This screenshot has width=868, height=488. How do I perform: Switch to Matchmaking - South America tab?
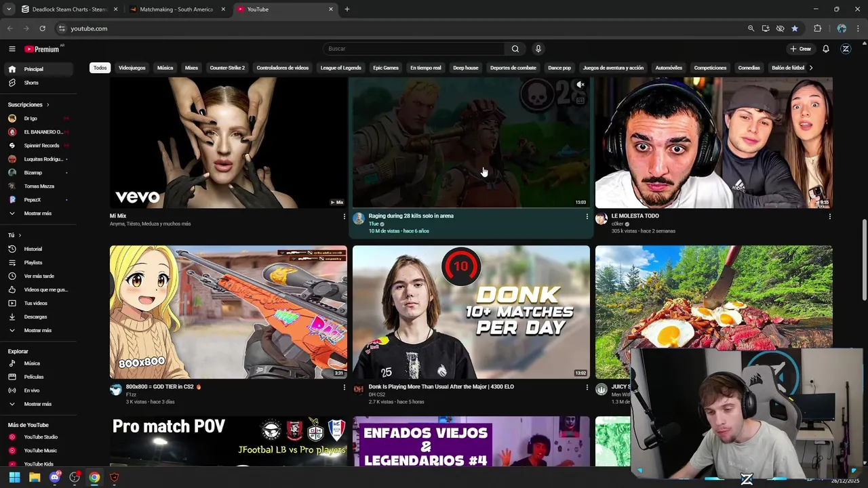coord(176,9)
